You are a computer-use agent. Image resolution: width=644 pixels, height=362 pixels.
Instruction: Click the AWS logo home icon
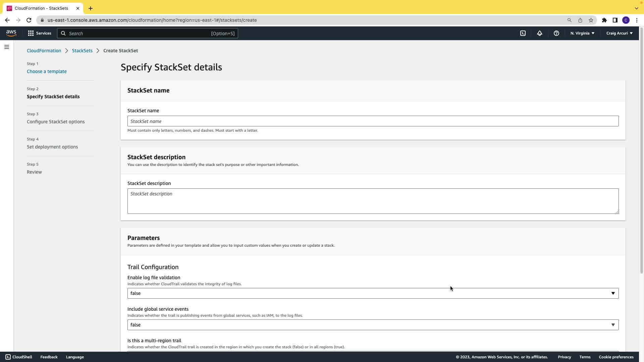click(11, 33)
